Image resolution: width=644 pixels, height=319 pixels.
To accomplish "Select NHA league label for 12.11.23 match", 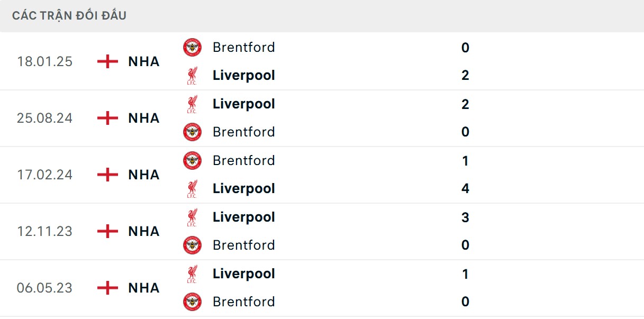I will [143, 231].
